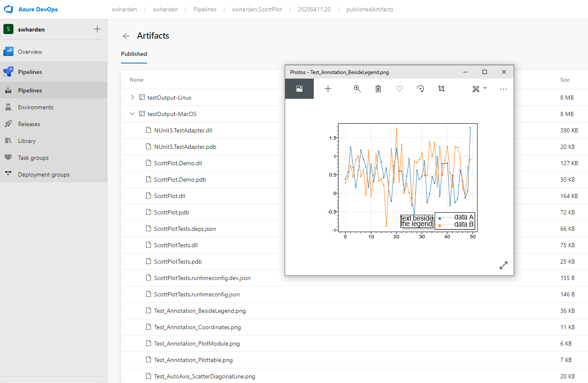The width and height of the screenshot is (588, 383).
Task: Open Photos see more menu
Action: [x=503, y=89]
